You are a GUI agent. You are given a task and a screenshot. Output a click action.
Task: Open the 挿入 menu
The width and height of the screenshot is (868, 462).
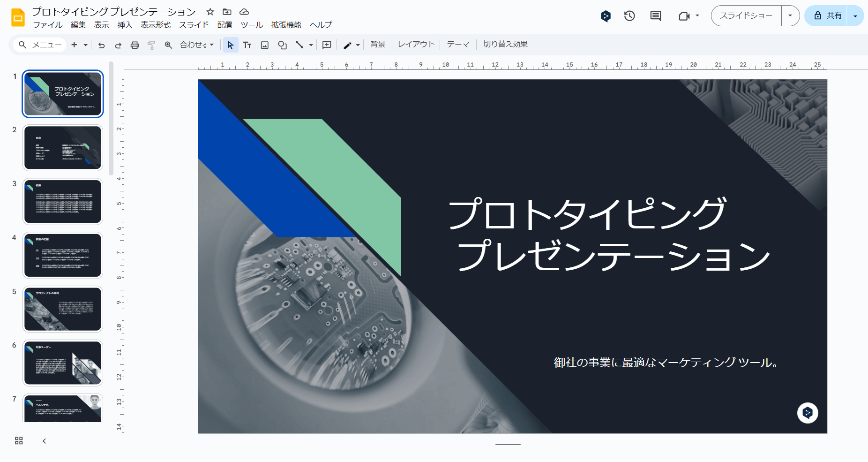click(x=125, y=25)
